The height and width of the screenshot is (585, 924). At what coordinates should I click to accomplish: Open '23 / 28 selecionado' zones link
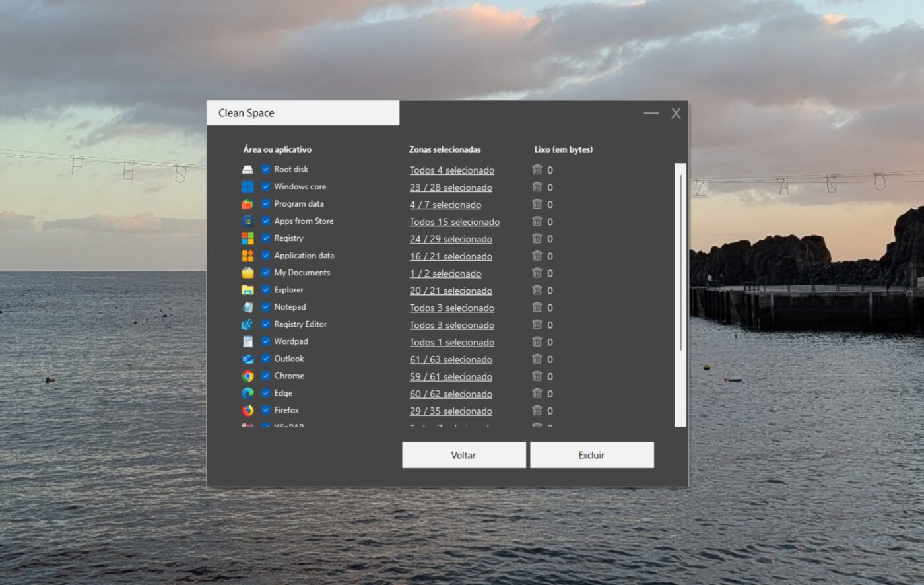(451, 188)
